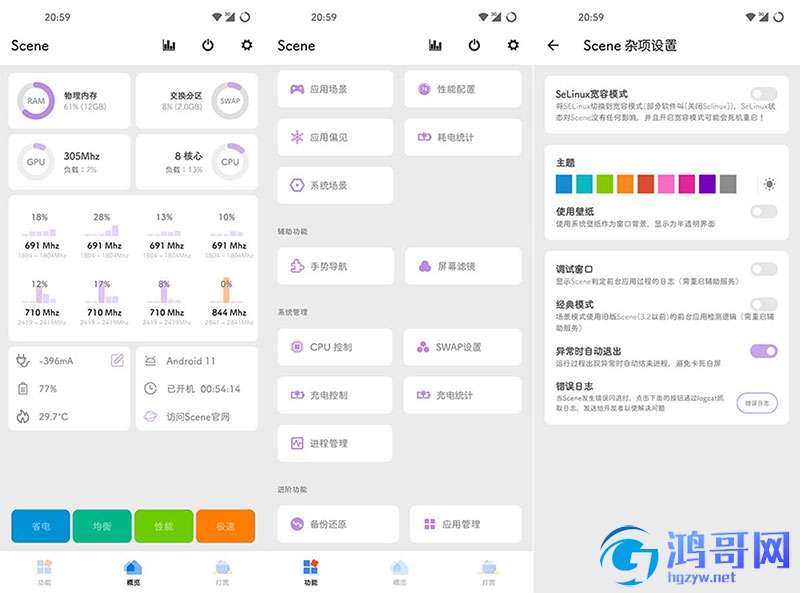Image resolution: width=800 pixels, height=593 pixels.
Task: Tap the icon for 性能配置
Action: (424, 89)
